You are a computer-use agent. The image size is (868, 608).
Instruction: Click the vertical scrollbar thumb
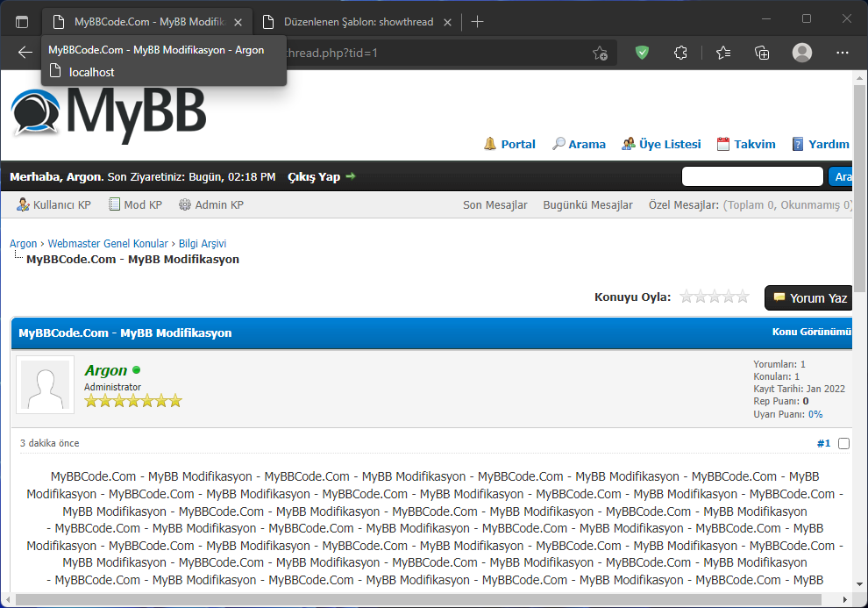click(859, 189)
